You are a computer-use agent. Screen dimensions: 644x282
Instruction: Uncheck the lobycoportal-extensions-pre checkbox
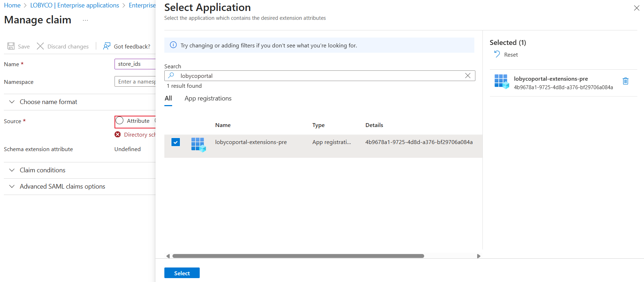176,142
